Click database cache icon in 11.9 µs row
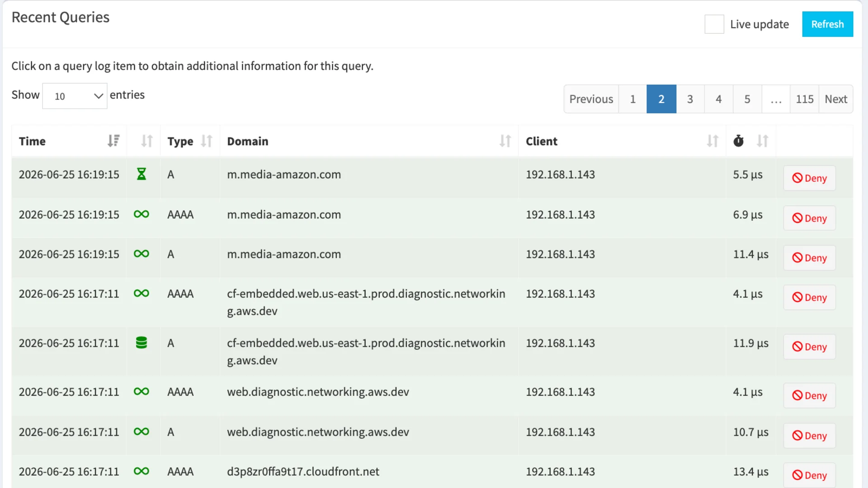The width and height of the screenshot is (868, 488). 142,343
